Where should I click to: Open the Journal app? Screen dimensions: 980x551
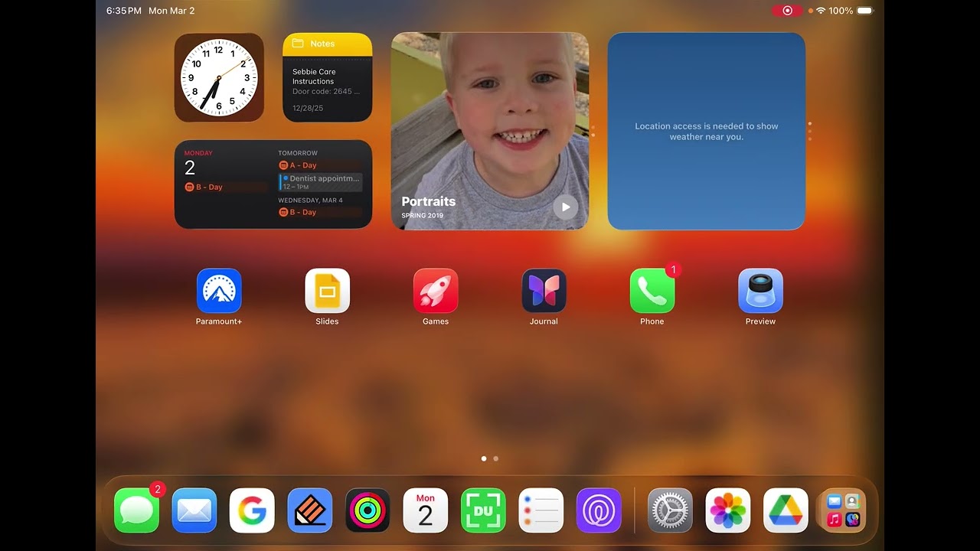click(544, 291)
